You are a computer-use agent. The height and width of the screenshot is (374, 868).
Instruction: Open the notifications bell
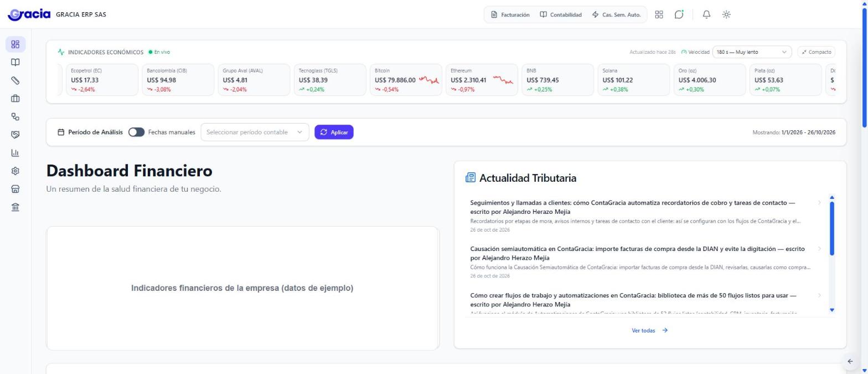(x=706, y=15)
